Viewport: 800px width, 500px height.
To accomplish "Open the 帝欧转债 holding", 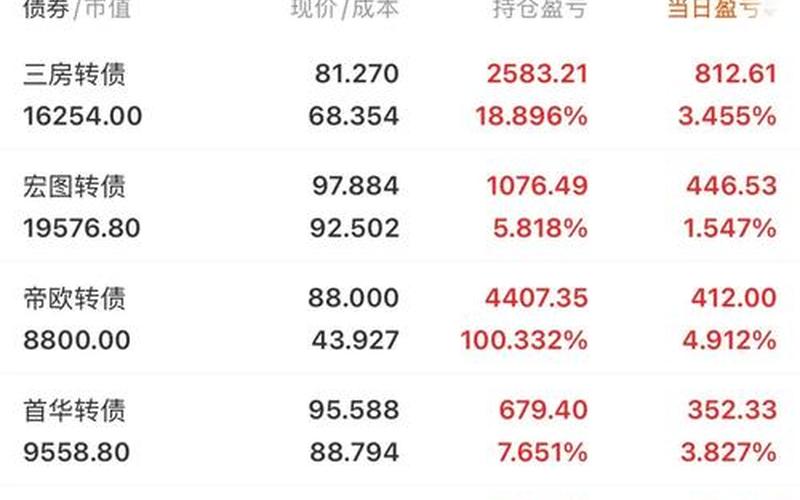I will pos(74,298).
